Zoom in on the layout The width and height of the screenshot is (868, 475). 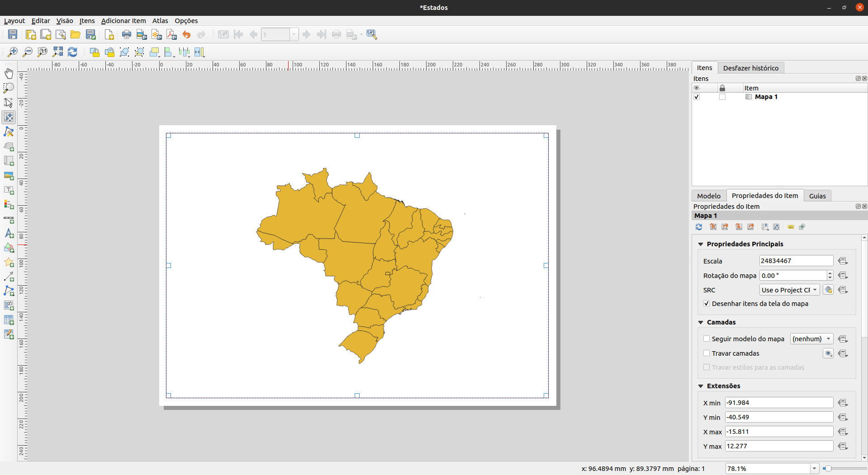pos(13,52)
